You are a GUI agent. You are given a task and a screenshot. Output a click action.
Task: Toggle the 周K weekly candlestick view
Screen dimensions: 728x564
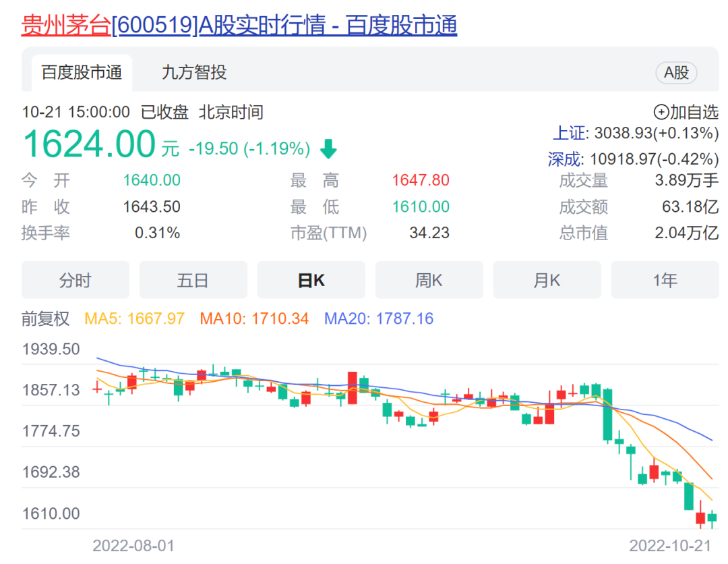click(x=429, y=279)
